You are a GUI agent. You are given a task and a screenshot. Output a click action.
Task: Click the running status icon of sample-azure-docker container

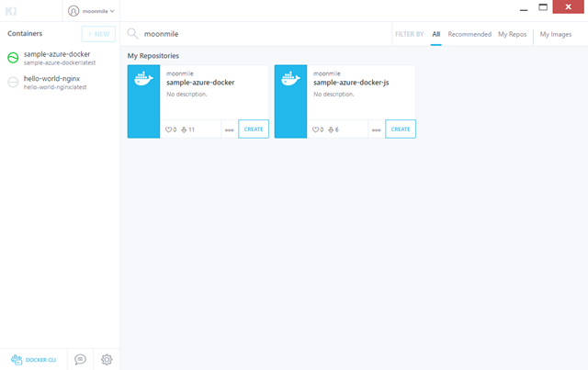coord(13,58)
